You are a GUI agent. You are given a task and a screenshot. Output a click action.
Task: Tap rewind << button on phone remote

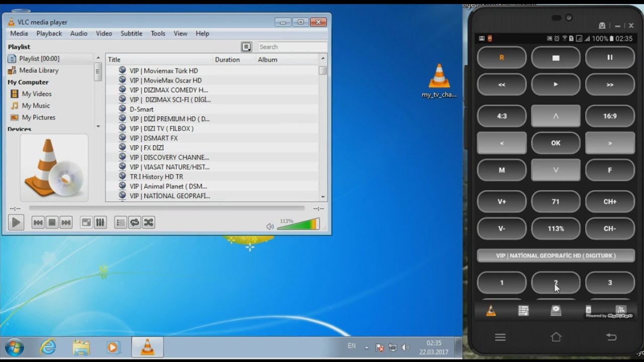(x=502, y=84)
